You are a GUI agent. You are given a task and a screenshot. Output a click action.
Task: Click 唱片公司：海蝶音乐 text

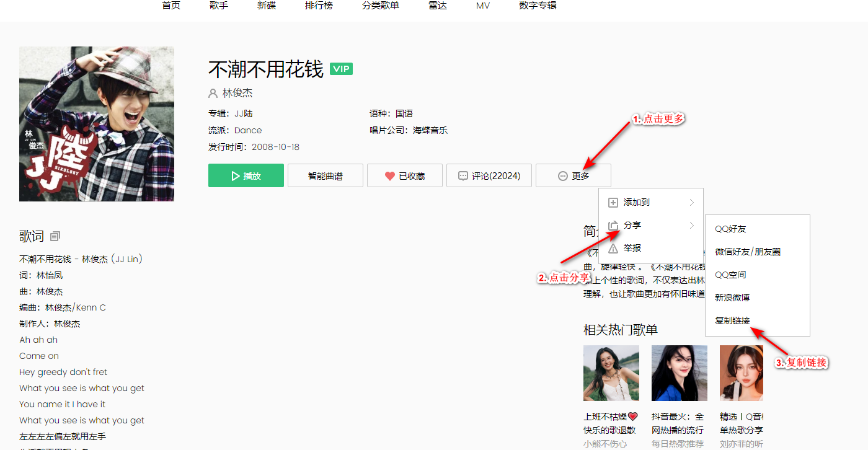tap(409, 130)
